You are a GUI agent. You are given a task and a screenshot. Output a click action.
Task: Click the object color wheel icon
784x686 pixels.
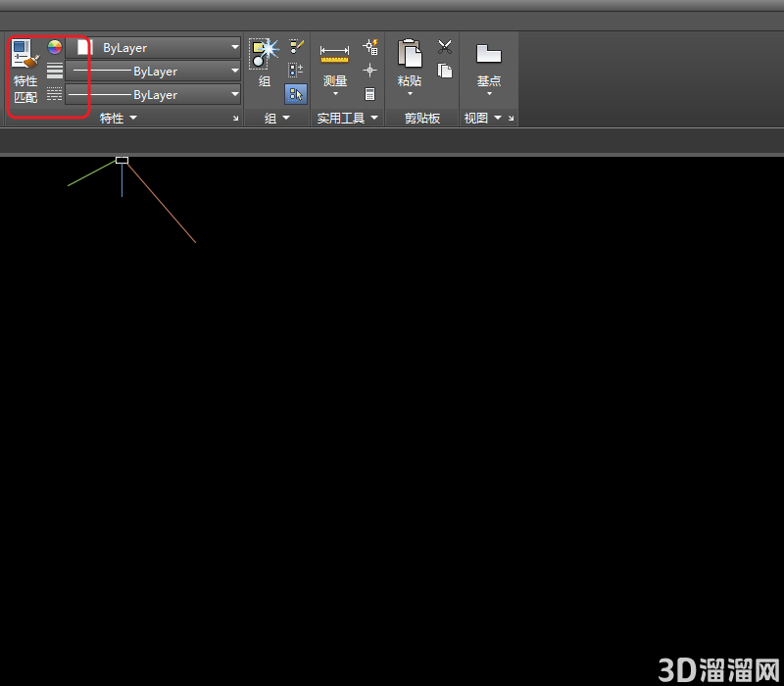click(x=55, y=47)
